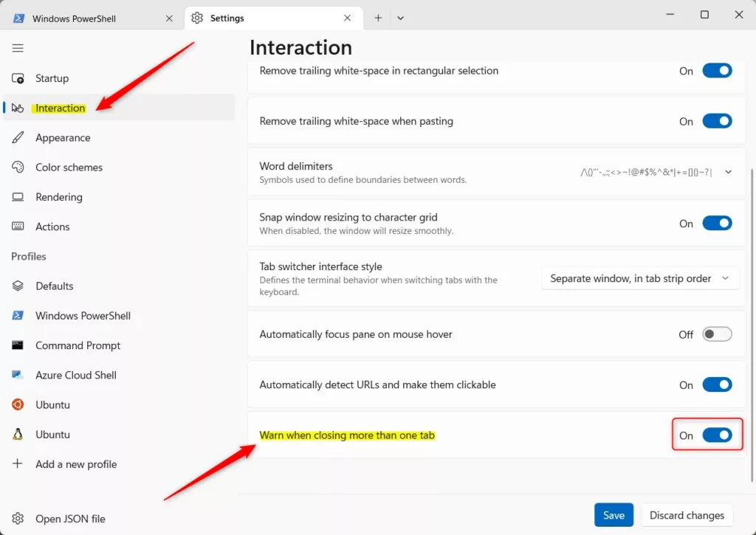This screenshot has width=756, height=535.
Task: Open Tab switcher interface style dropdown
Action: tap(640, 278)
